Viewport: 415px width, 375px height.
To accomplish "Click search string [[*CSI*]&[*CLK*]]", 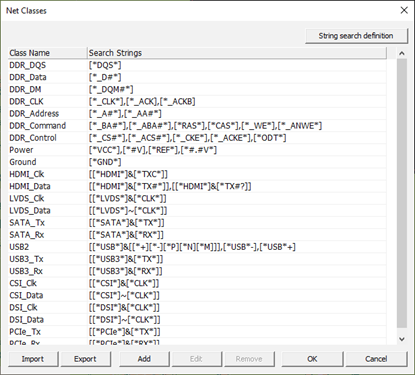I will (124, 283).
